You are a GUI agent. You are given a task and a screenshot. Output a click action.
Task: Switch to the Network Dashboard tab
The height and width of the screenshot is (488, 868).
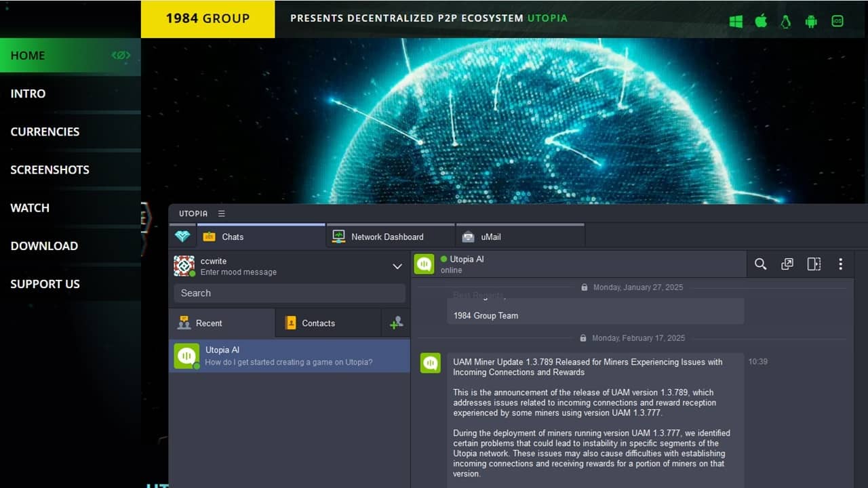coord(387,237)
